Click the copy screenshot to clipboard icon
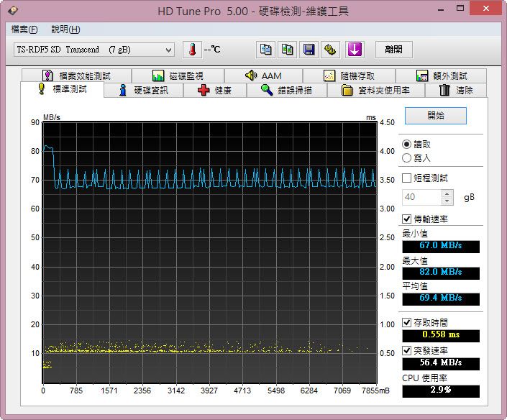 pyautogui.click(x=287, y=50)
